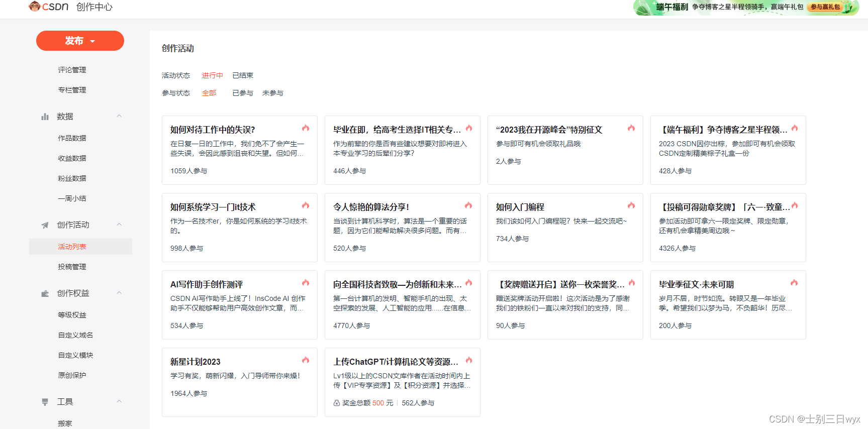Click flame icon on 毕业季征文 card

(x=794, y=283)
